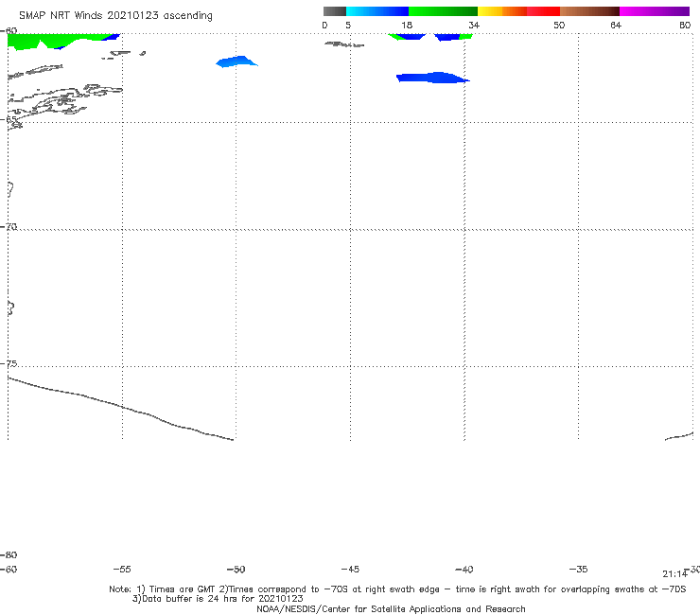This screenshot has height=615, width=700.
Task: Click the light blue wind patch near -50 longitude
Action: [236, 61]
